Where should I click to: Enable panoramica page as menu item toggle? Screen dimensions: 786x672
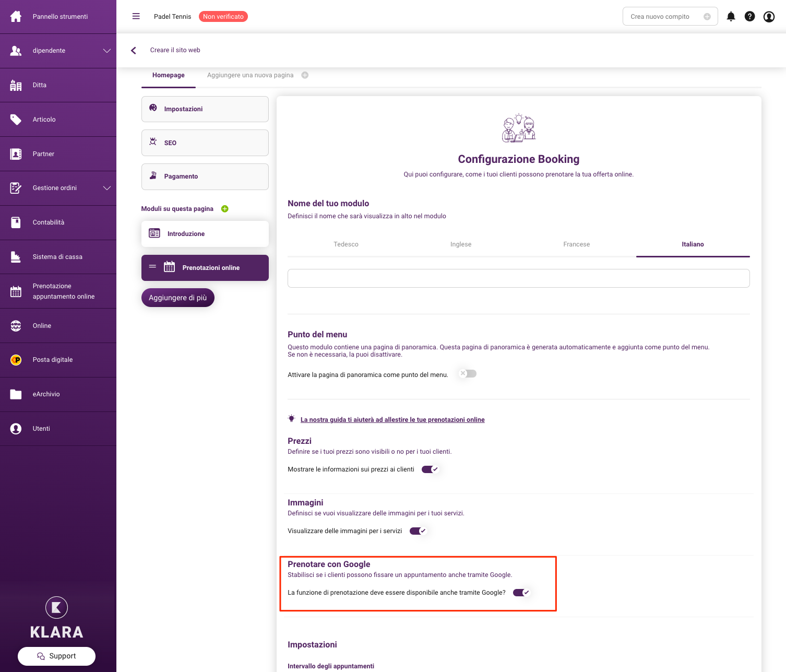(x=468, y=374)
